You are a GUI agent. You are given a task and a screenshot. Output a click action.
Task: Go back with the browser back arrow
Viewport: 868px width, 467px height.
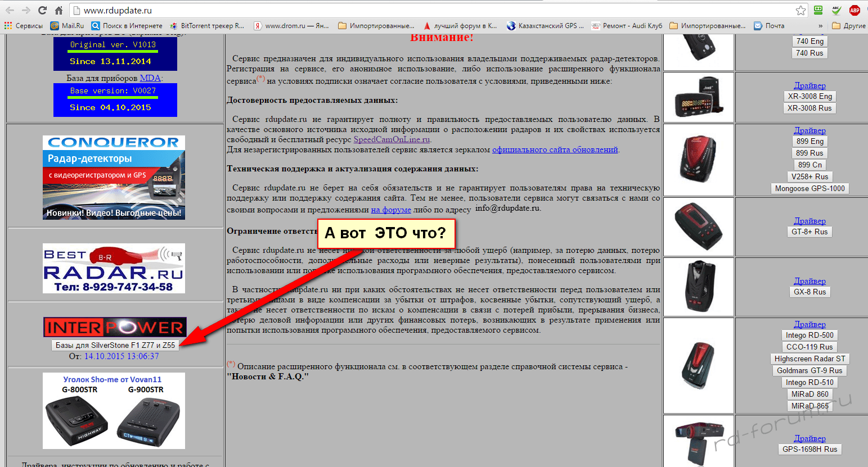point(10,10)
